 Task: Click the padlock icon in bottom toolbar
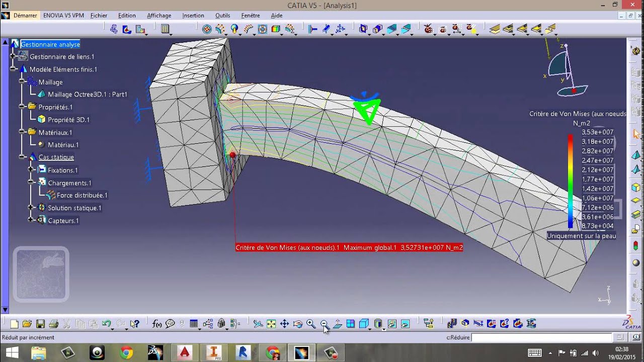pos(221,324)
